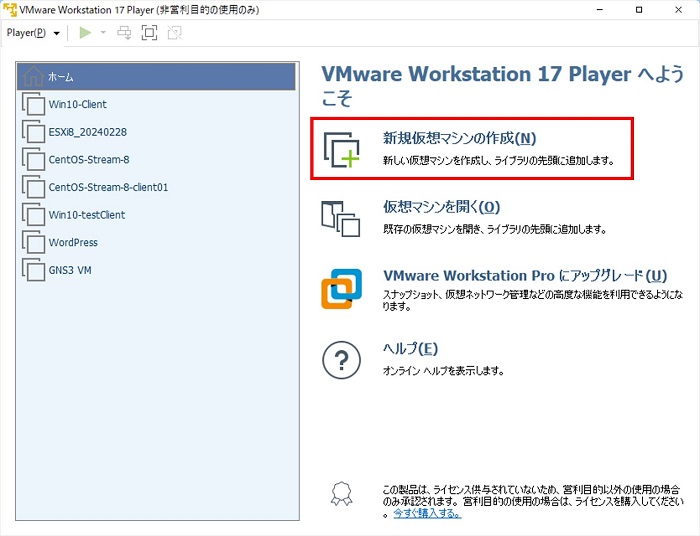
Task: Click the VM icon beside GNS3 VM
Action: tap(33, 270)
